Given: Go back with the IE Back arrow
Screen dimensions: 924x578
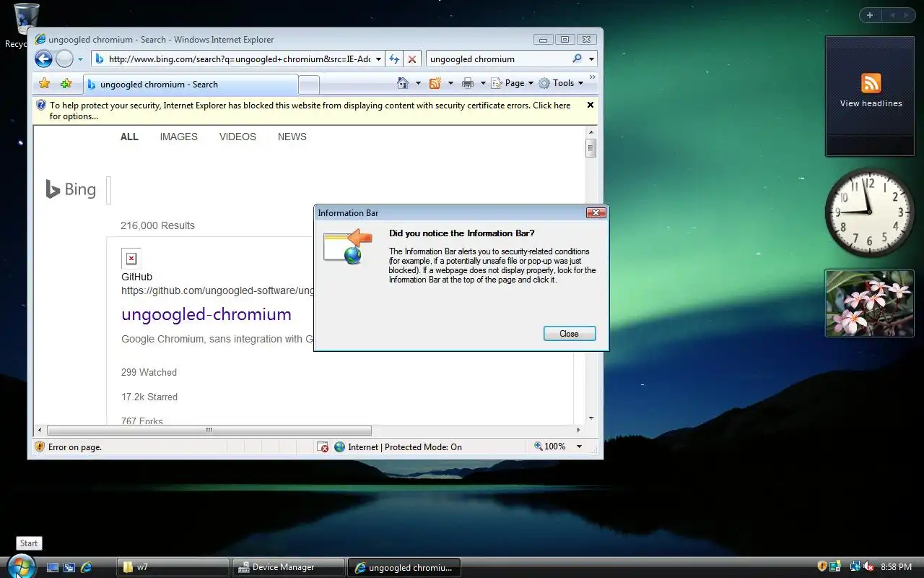Looking at the screenshot, I should (43, 59).
